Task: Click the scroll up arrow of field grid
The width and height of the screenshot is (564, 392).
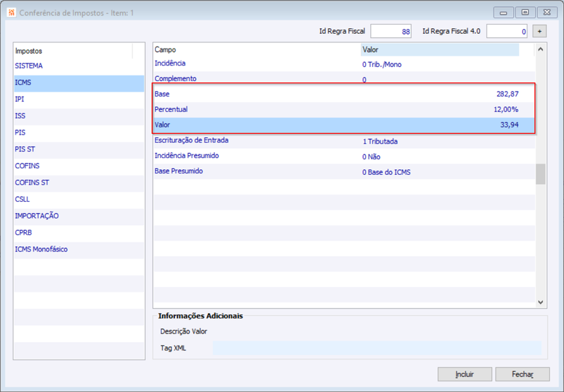Action: 541,49
